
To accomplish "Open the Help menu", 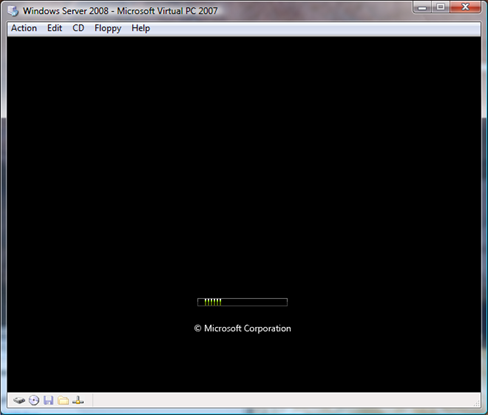I will [x=141, y=28].
